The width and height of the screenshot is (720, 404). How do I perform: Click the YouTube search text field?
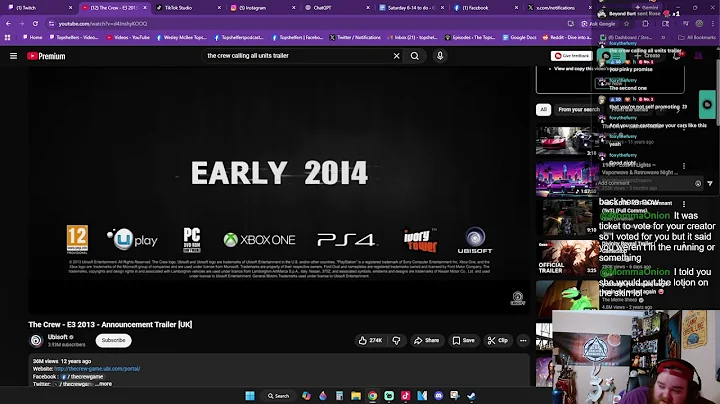point(296,56)
